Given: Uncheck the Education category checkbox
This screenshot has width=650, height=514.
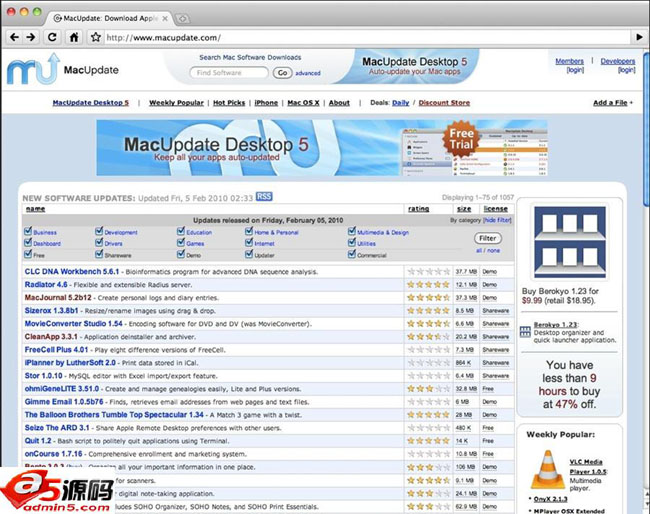Looking at the screenshot, I should 181,231.
